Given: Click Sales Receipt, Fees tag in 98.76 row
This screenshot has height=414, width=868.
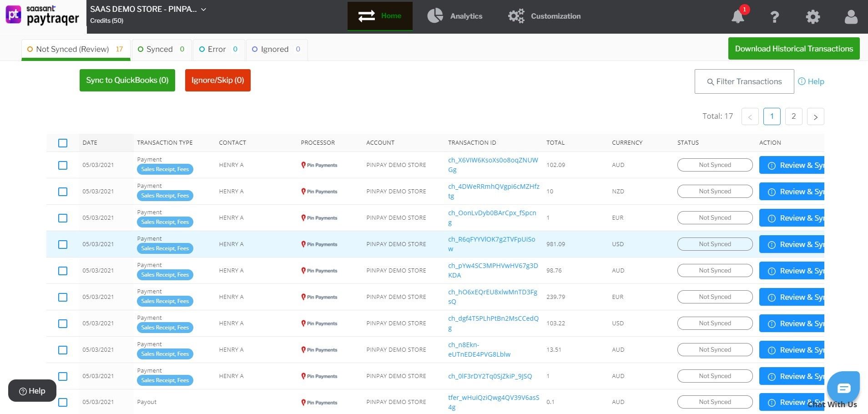Looking at the screenshot, I should pos(165,275).
